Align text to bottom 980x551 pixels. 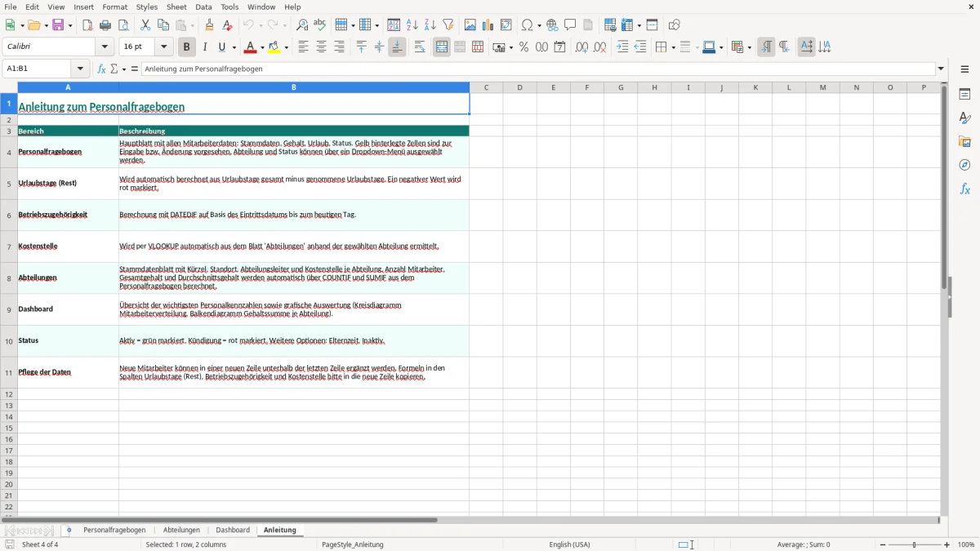[x=397, y=47]
